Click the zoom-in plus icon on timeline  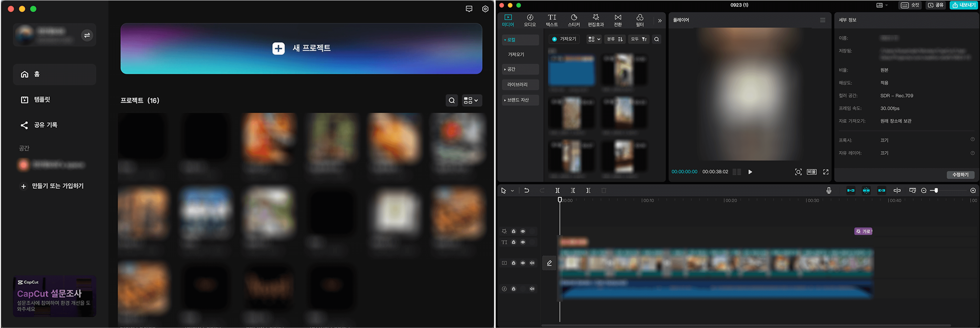(x=973, y=191)
